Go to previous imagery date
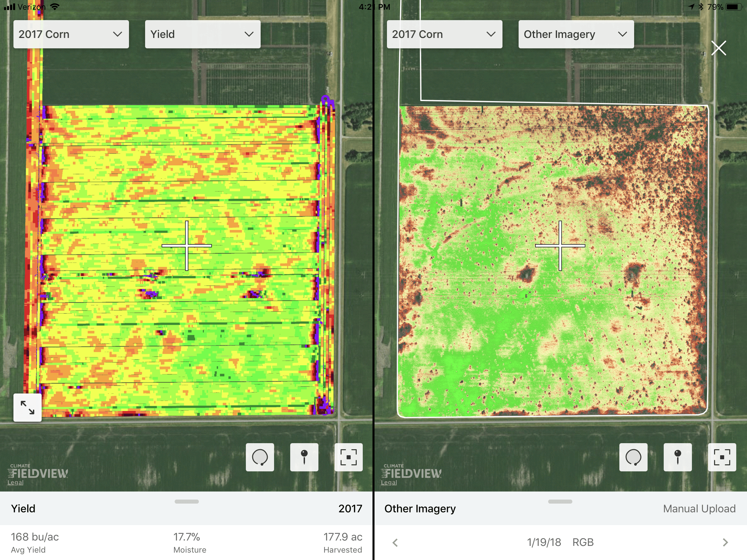Screen dimensions: 747x560 395,543
